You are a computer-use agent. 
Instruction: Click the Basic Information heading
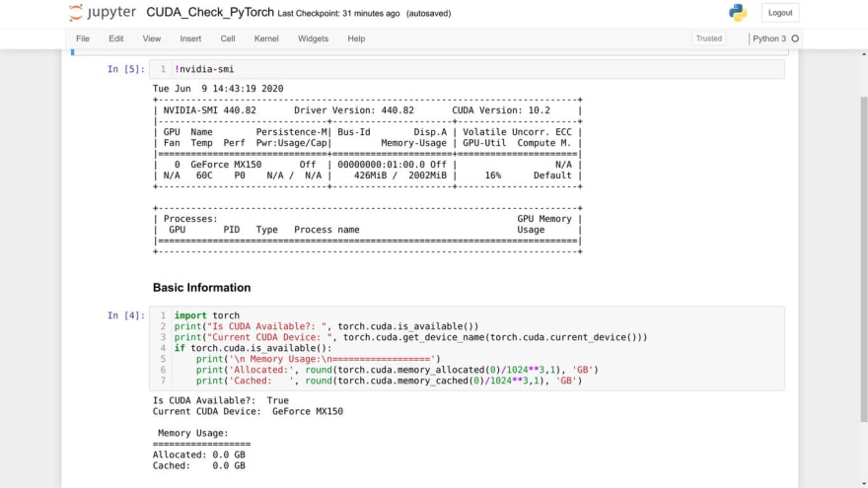[x=201, y=288]
